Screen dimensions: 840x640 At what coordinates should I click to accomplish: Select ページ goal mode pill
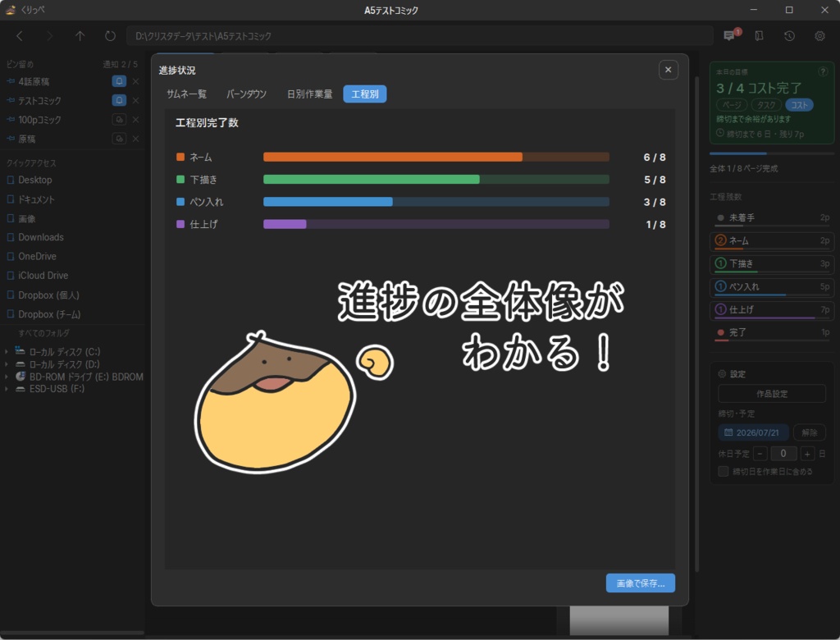tap(731, 105)
